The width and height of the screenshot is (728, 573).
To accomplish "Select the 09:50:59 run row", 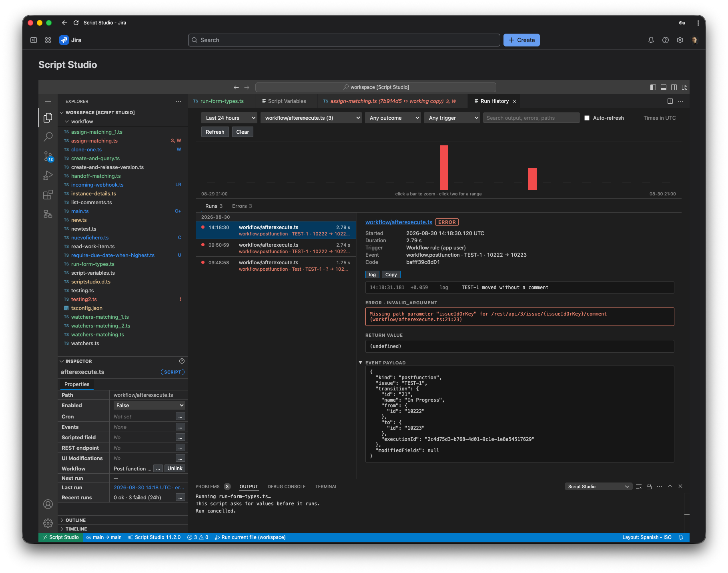I will pyautogui.click(x=276, y=248).
